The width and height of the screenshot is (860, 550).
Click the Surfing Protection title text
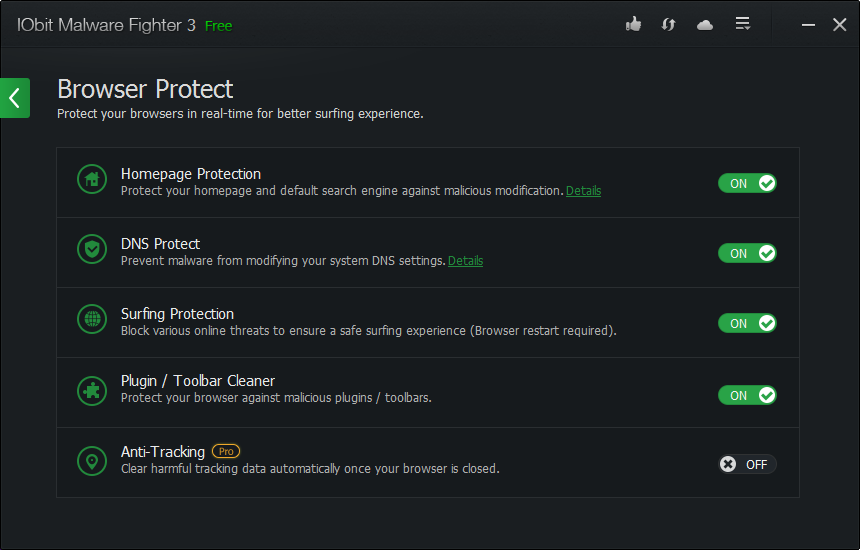(177, 314)
